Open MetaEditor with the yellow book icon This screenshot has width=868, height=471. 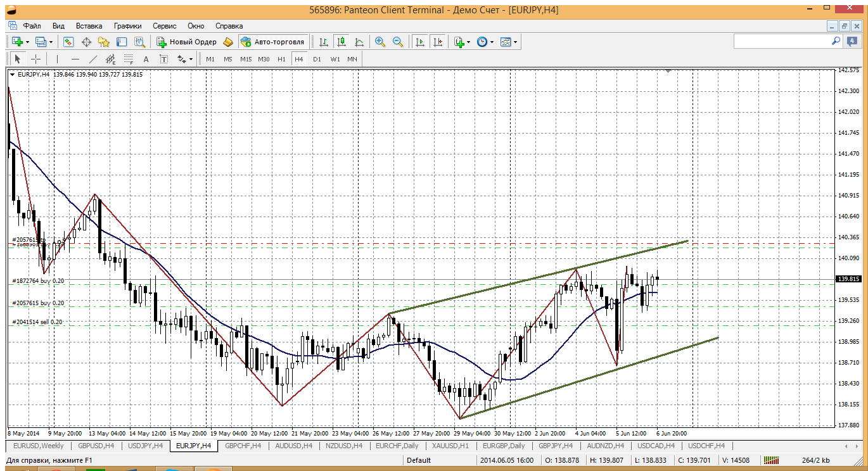click(228, 42)
